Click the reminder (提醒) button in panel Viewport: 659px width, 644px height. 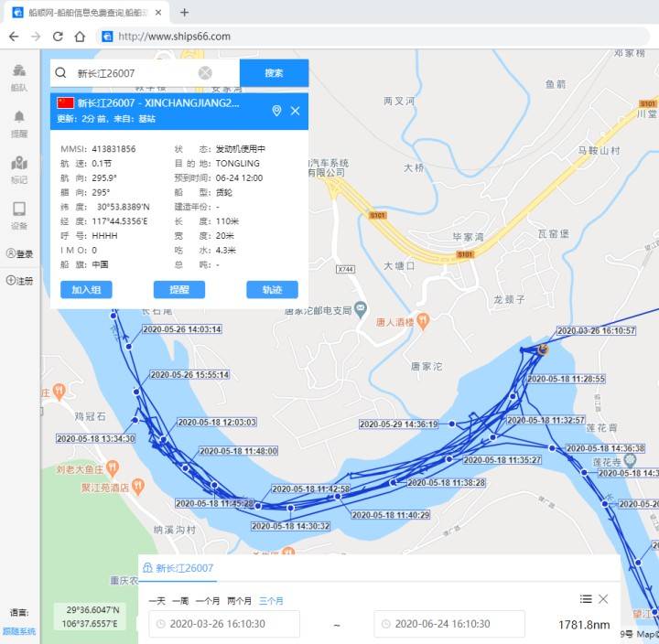[179, 289]
